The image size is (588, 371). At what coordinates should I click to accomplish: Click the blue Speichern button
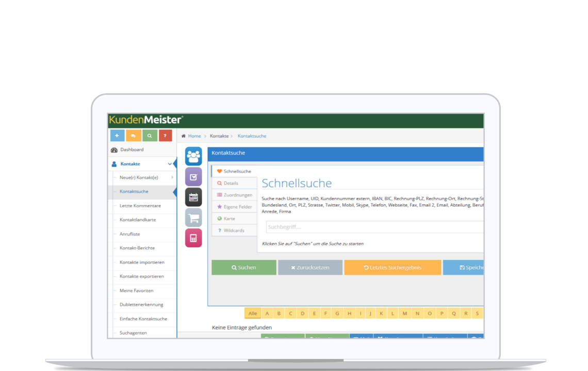coord(463,267)
